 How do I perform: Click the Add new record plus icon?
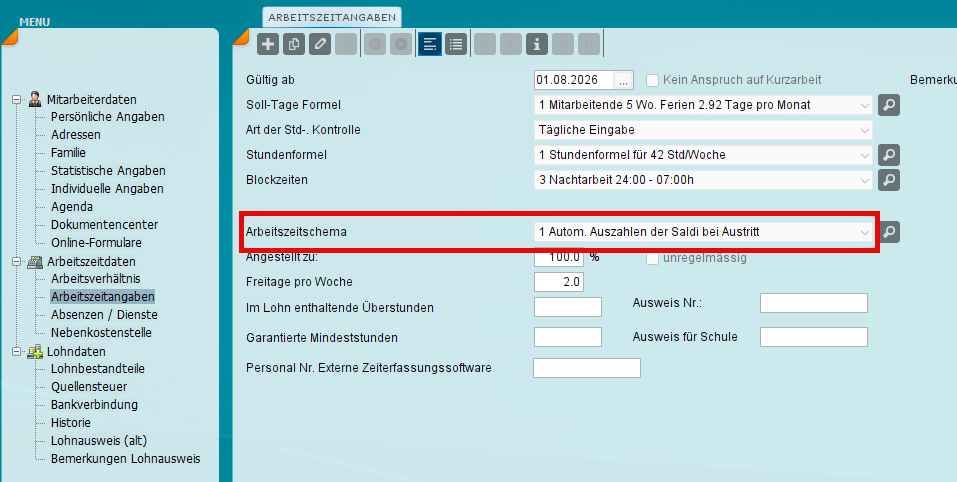(268, 45)
